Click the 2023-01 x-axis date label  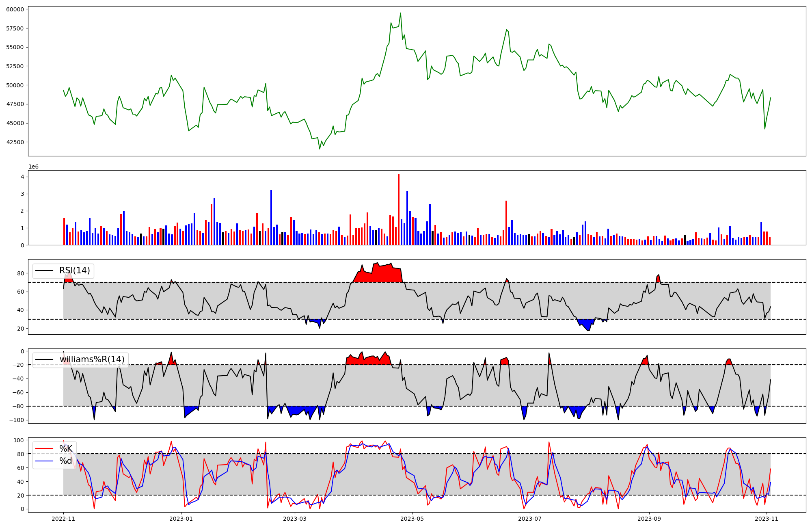(x=181, y=519)
